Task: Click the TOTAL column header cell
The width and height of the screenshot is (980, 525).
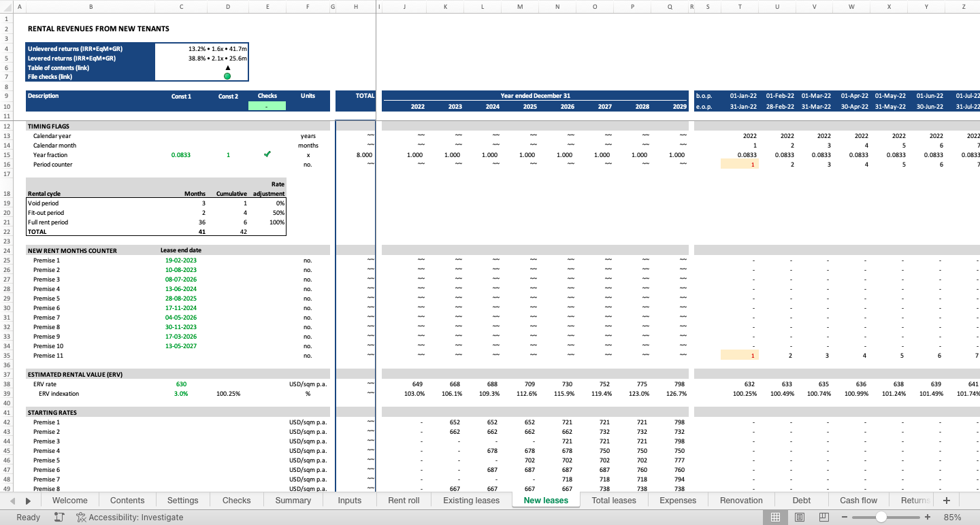Action: click(x=356, y=96)
